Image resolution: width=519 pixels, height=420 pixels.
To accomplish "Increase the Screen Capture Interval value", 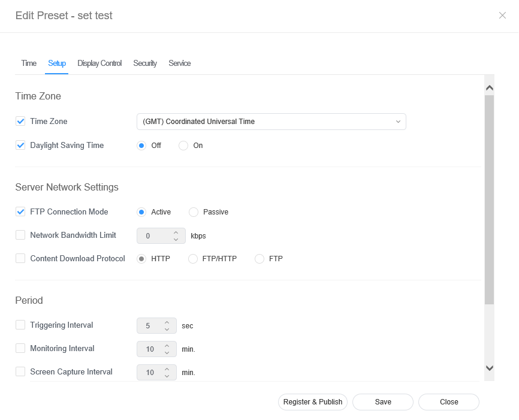I will tap(167, 368).
